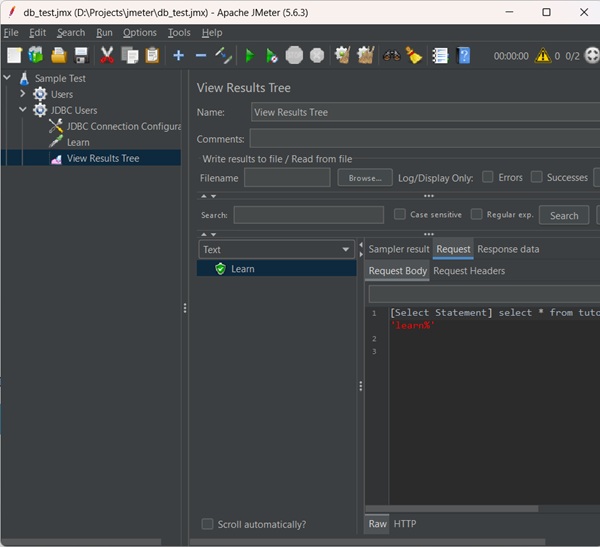Select the Raw tab at bottom
The width and height of the screenshot is (600, 547).
377,524
